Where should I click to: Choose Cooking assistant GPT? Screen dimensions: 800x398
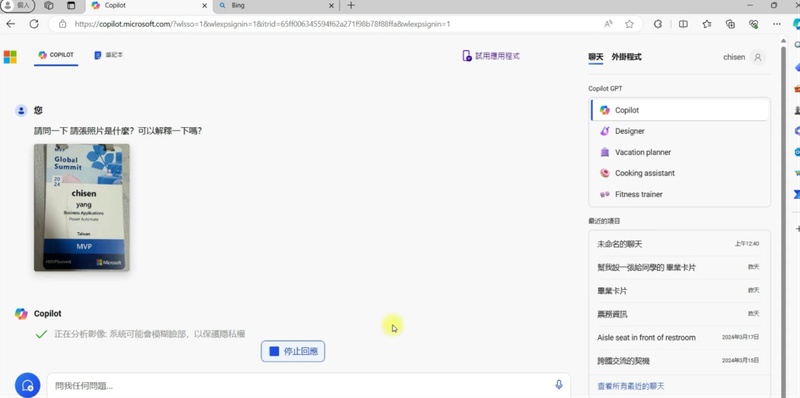point(680,173)
